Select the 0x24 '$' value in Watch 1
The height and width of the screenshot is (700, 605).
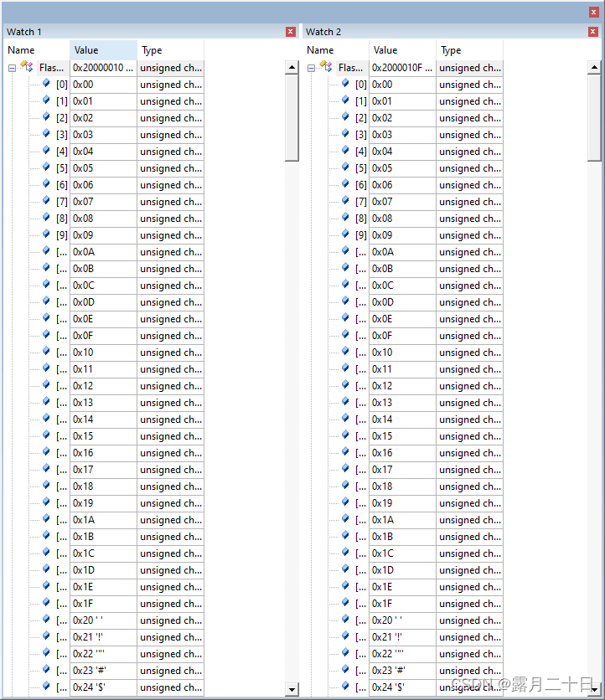[103, 687]
